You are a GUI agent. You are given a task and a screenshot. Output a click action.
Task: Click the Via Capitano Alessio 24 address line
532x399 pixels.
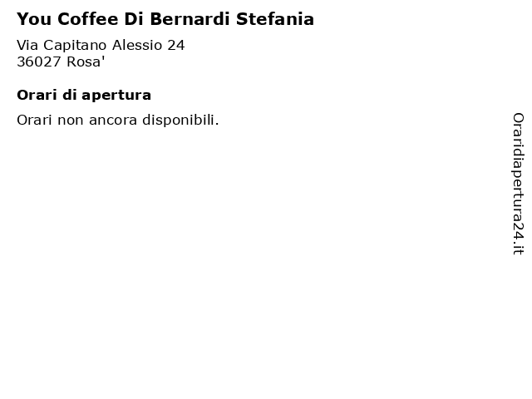pyautogui.click(x=101, y=45)
